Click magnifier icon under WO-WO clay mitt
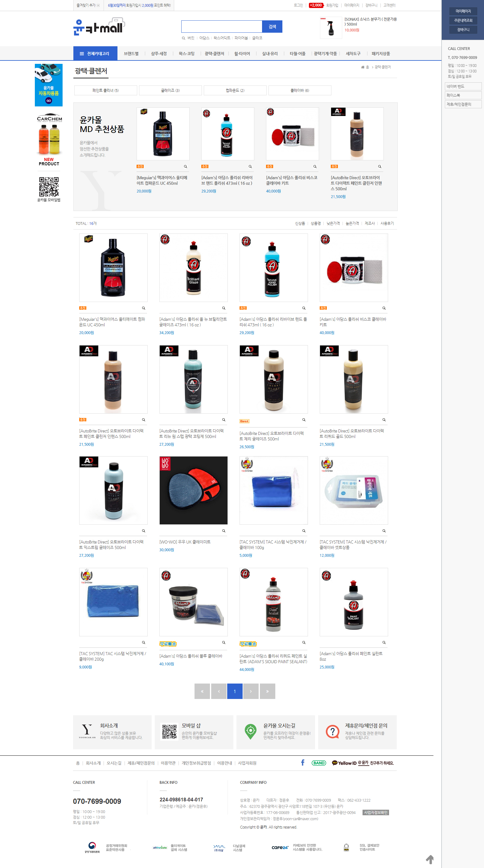Screen dimensions: 484x868 [224, 531]
